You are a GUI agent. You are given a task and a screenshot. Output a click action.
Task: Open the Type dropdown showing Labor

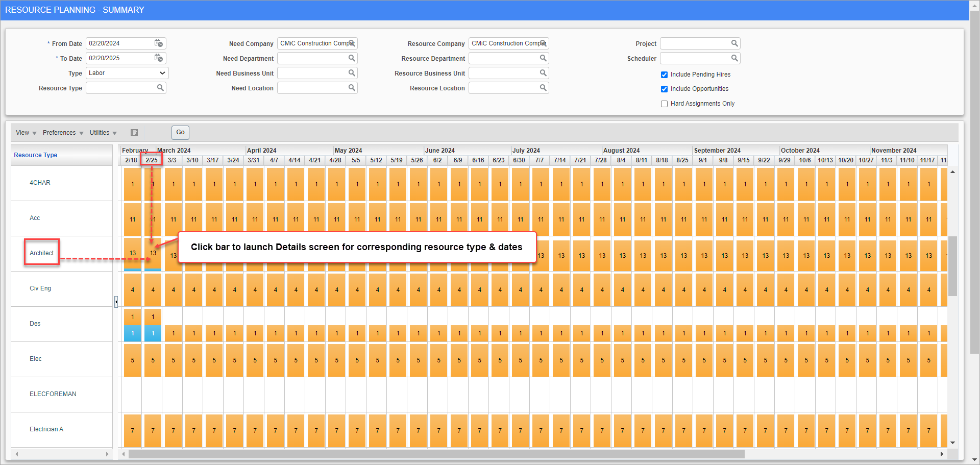pyautogui.click(x=127, y=73)
